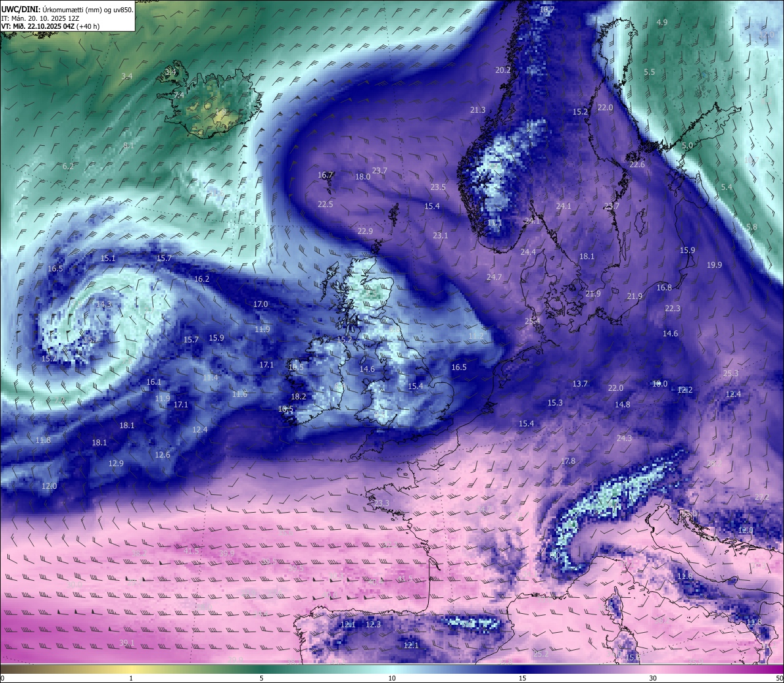
Task: Click the 'VT: Mið. 22.10.2025 04Z (+40 h)' line
Action: point(50,26)
